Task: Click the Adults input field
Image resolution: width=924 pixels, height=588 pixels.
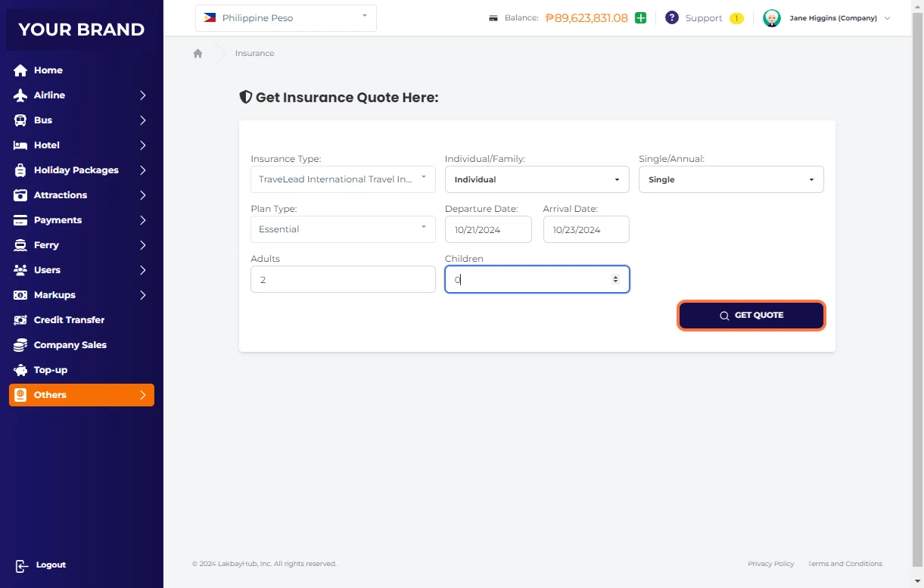Action: click(343, 279)
